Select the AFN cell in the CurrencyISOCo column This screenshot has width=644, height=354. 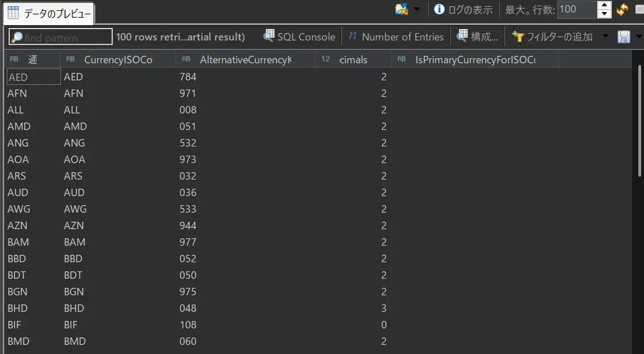(x=74, y=93)
